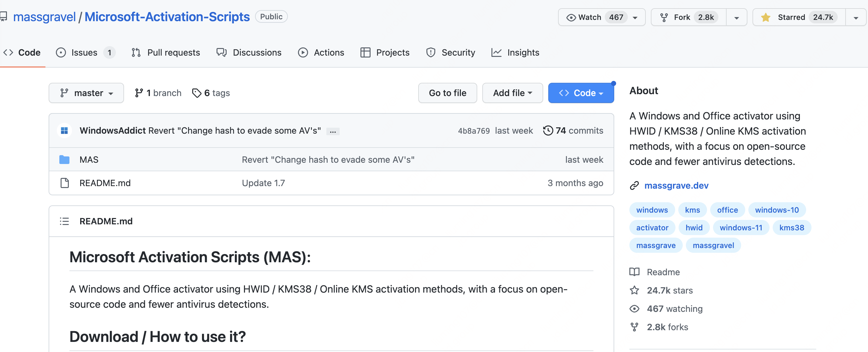Switch to the Code tab
The width and height of the screenshot is (868, 352).
pos(22,52)
